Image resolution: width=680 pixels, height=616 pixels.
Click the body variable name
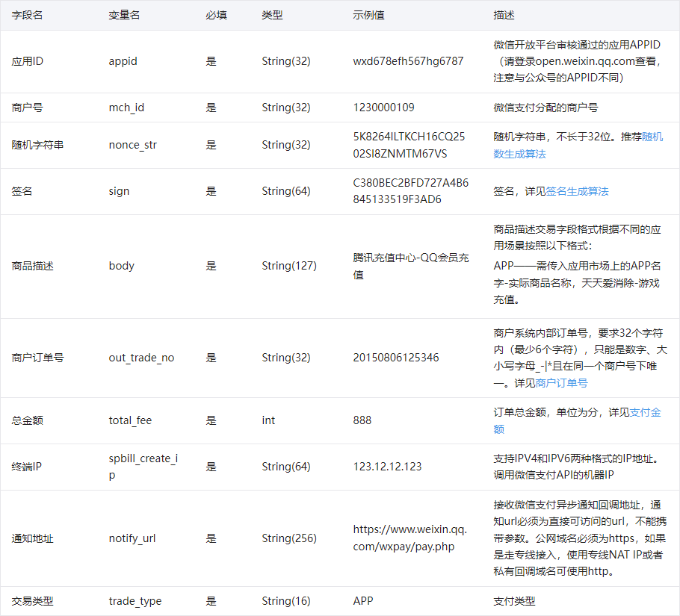121,266
